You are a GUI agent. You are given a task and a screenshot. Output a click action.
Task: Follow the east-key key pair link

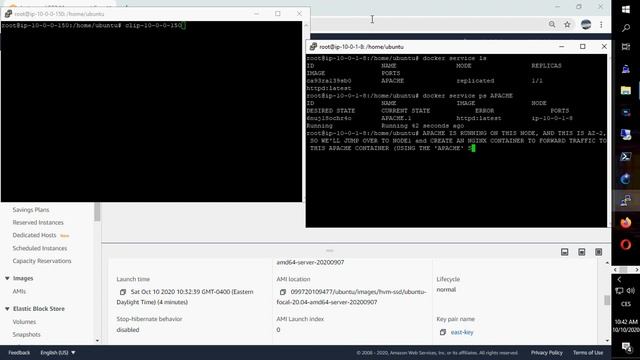462,333
